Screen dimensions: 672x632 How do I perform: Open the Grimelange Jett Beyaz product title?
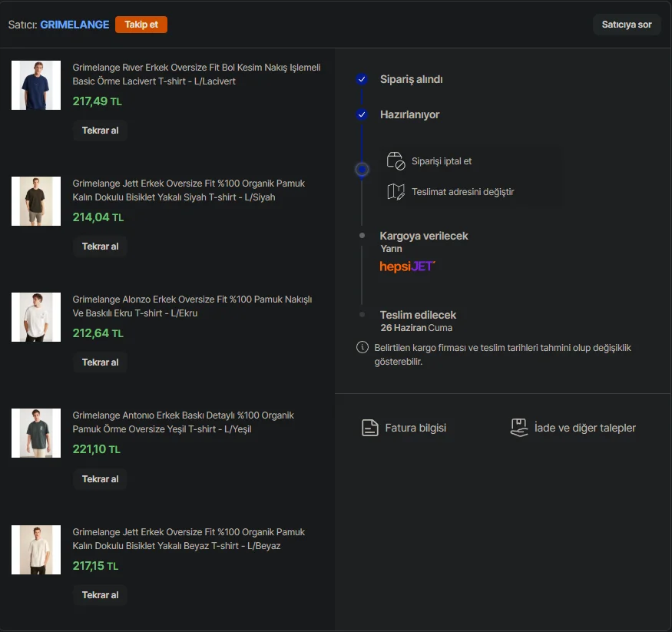pyautogui.click(x=189, y=538)
